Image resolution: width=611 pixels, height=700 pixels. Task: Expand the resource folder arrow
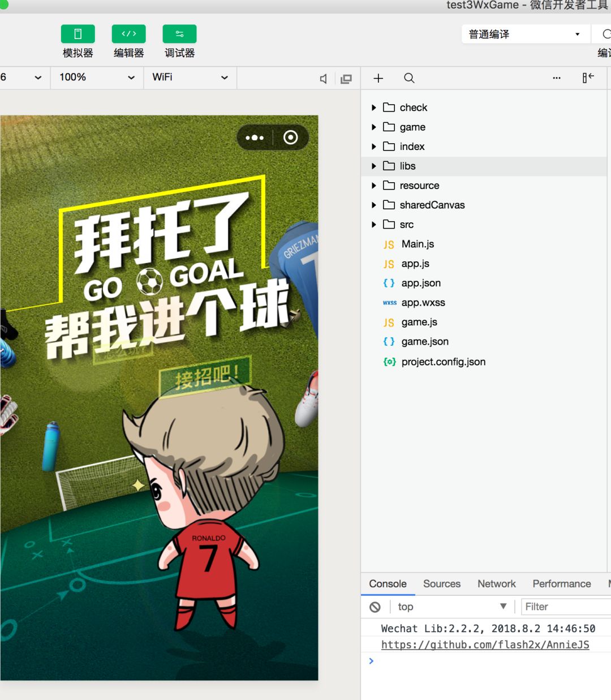pyautogui.click(x=373, y=186)
